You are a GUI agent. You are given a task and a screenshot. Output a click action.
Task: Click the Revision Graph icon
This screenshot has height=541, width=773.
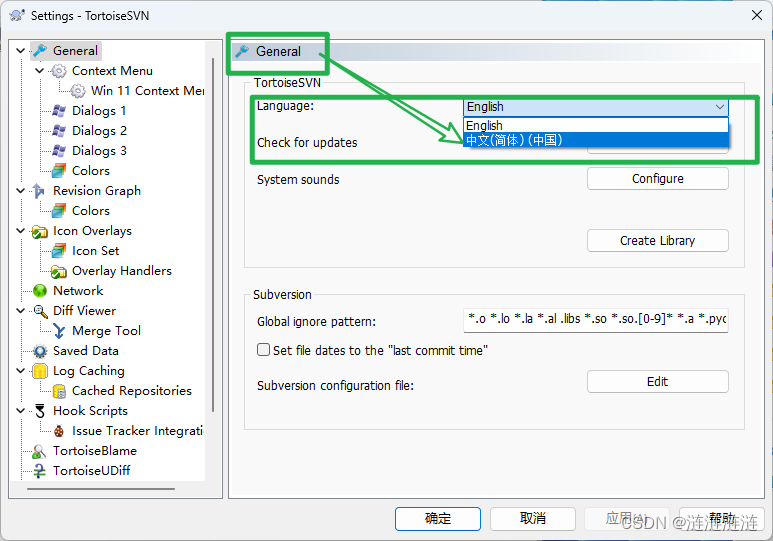tap(39, 191)
